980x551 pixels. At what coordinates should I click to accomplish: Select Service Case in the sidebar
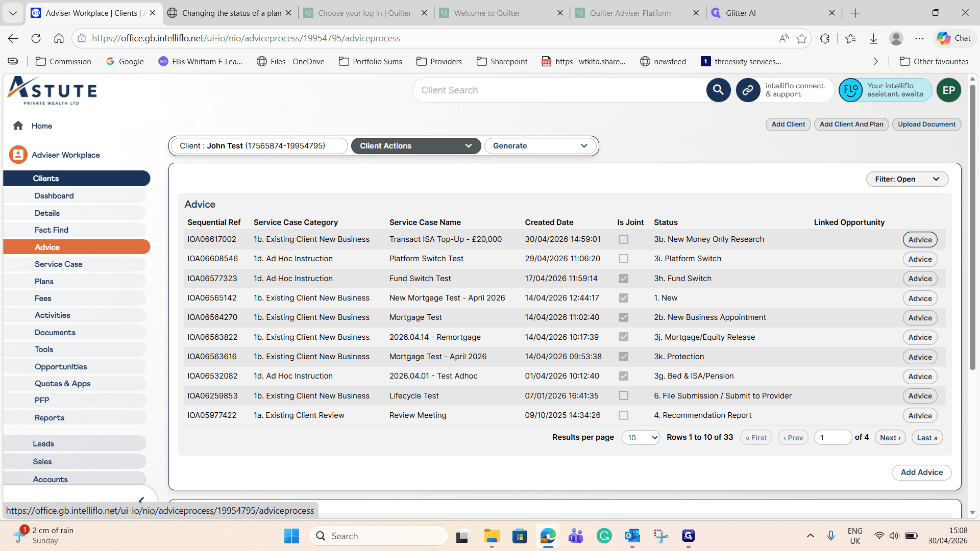click(x=75, y=264)
